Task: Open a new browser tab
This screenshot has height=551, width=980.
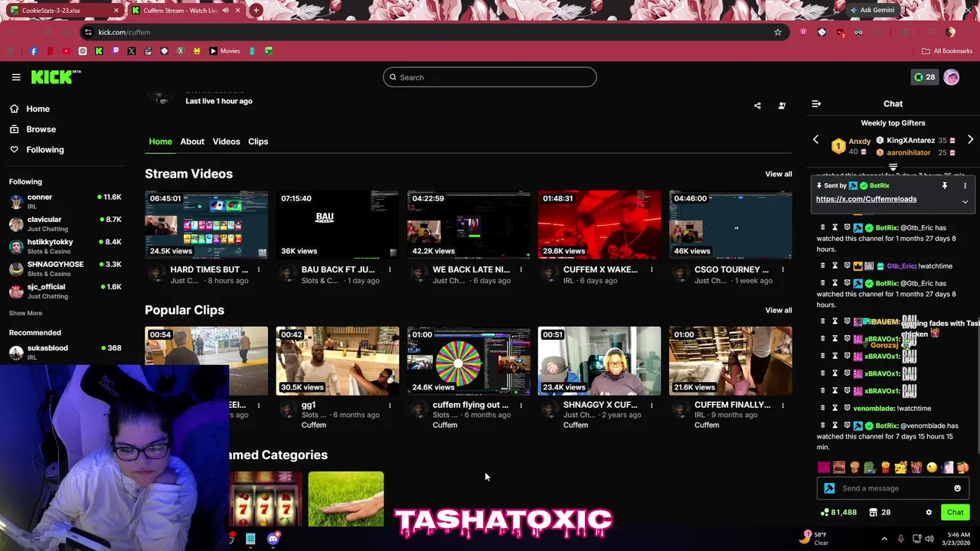Action: pyautogui.click(x=256, y=11)
